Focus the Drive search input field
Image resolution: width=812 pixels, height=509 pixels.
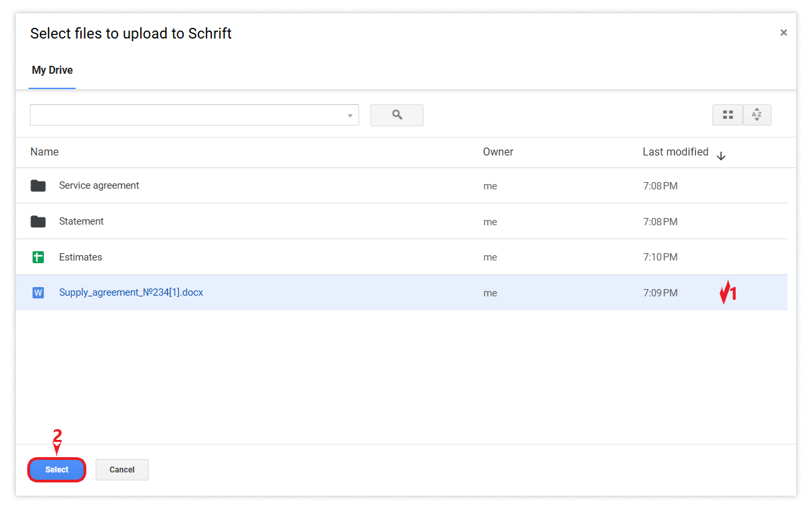[186, 115]
